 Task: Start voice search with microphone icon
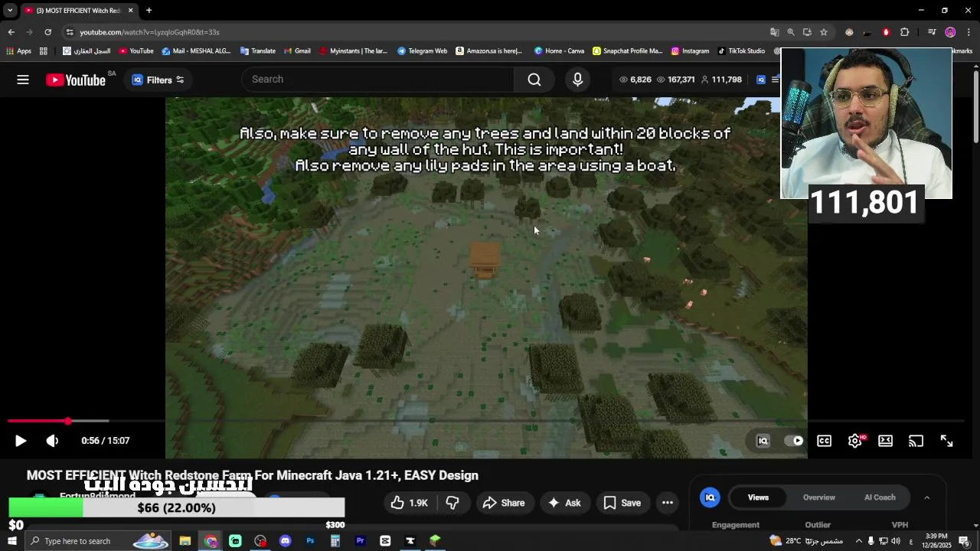578,80
